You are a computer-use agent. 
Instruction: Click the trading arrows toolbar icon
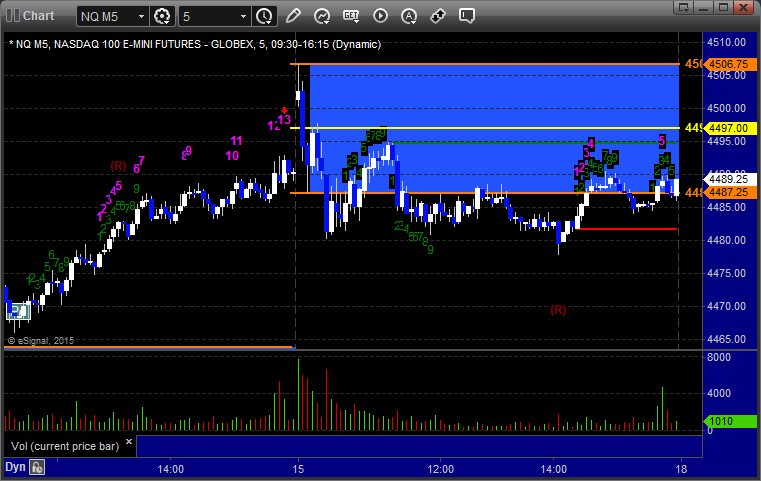pos(438,16)
